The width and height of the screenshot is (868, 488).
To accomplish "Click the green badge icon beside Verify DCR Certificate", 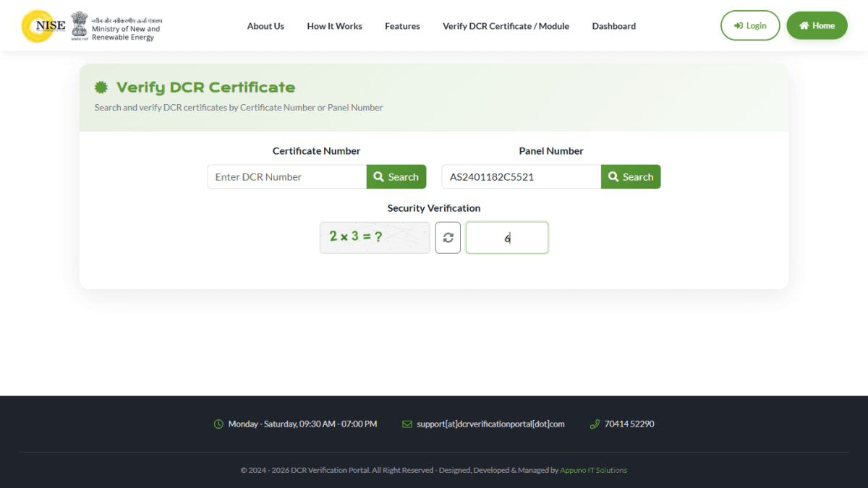I will 101,87.
